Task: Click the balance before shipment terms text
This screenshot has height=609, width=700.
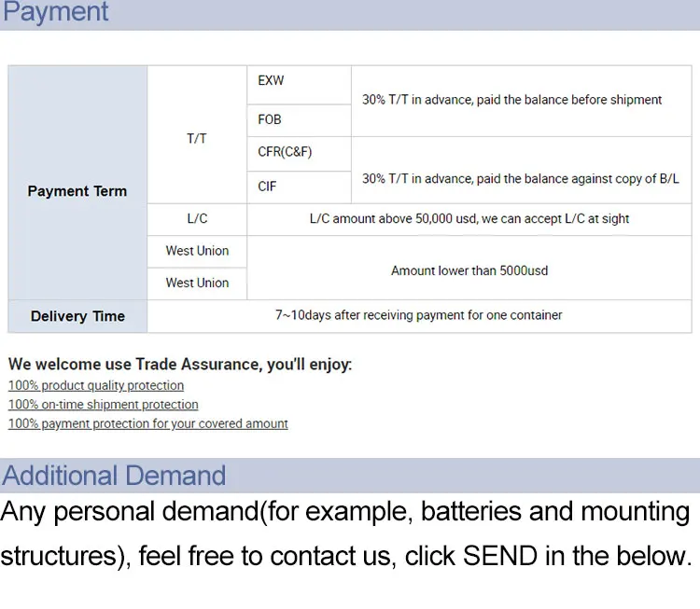Action: pos(511,100)
